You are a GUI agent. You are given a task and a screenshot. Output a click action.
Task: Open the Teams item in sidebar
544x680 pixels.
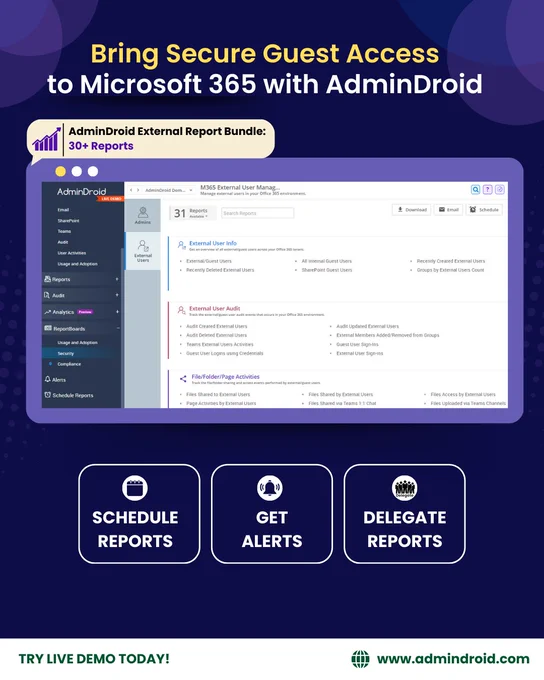coord(64,231)
